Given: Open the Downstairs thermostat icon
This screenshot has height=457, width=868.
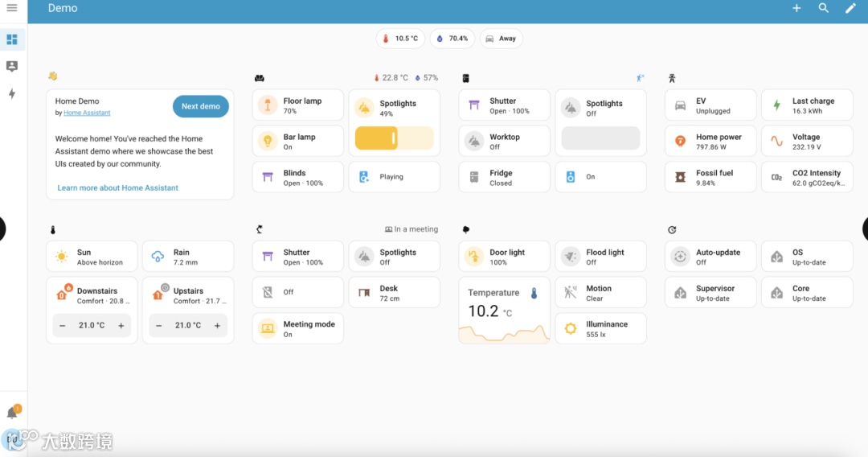Looking at the screenshot, I should (x=61, y=294).
